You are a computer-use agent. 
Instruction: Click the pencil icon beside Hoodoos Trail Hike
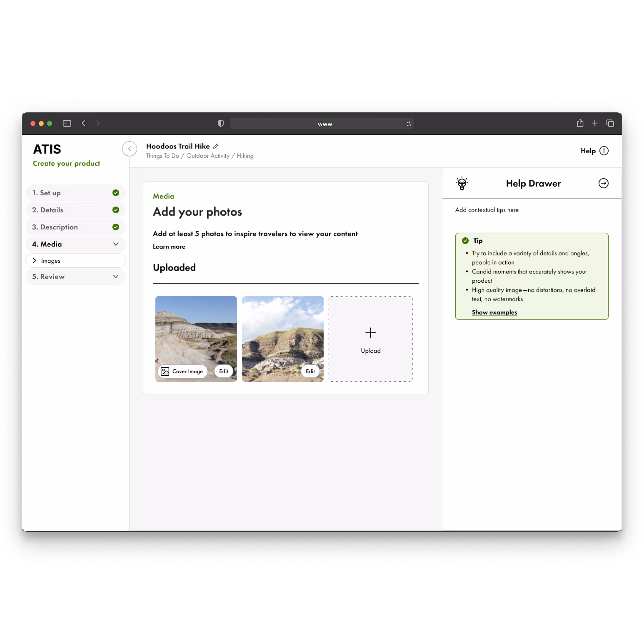point(216,146)
